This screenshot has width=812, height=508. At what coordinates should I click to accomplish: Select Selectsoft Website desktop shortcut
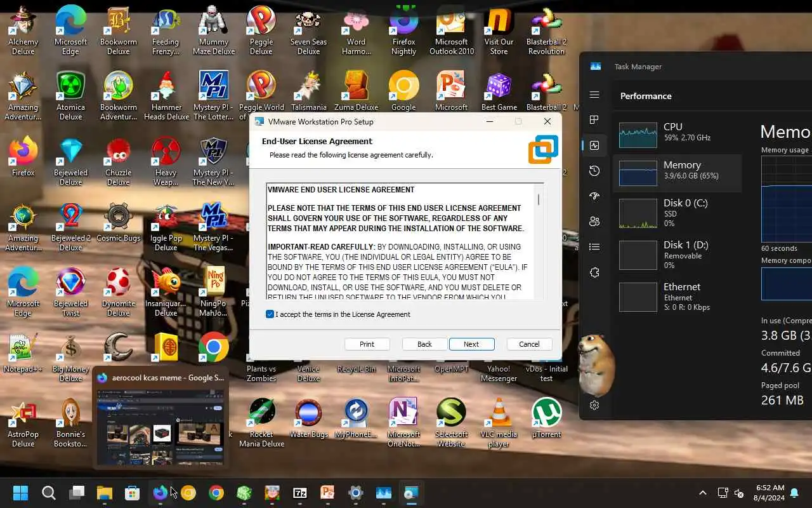click(x=452, y=423)
